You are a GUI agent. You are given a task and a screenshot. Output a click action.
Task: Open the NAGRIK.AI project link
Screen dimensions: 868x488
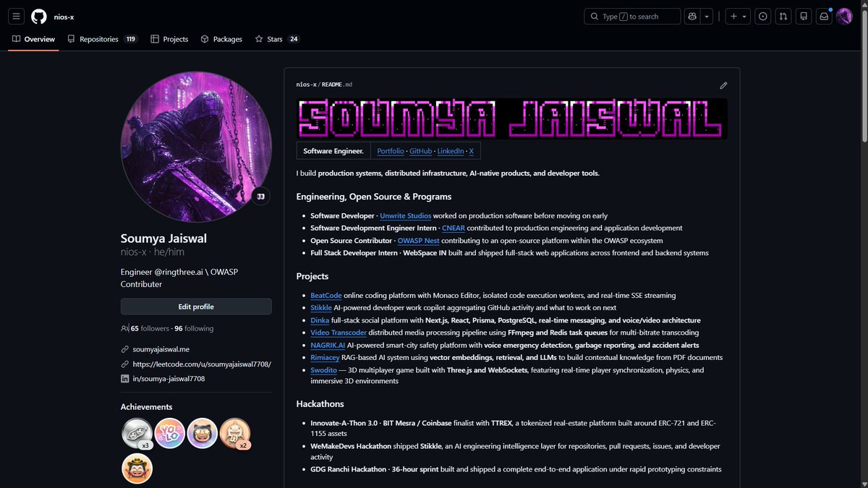pyautogui.click(x=327, y=346)
